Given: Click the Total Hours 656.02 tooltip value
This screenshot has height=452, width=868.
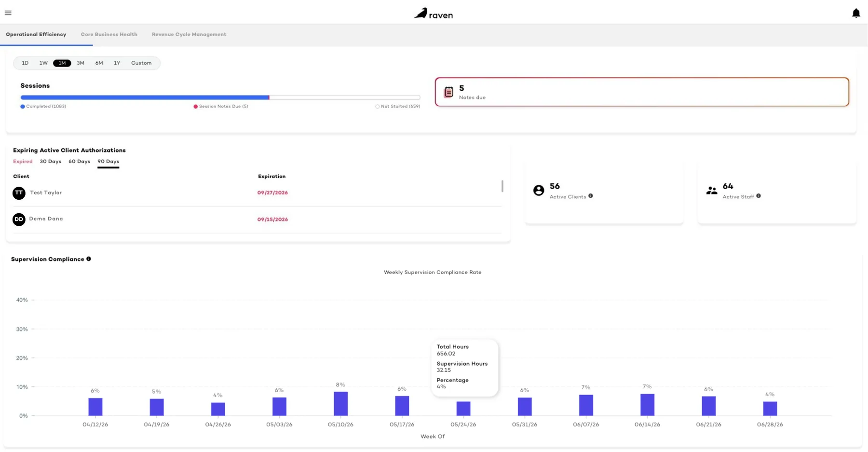Looking at the screenshot, I should pyautogui.click(x=446, y=354).
